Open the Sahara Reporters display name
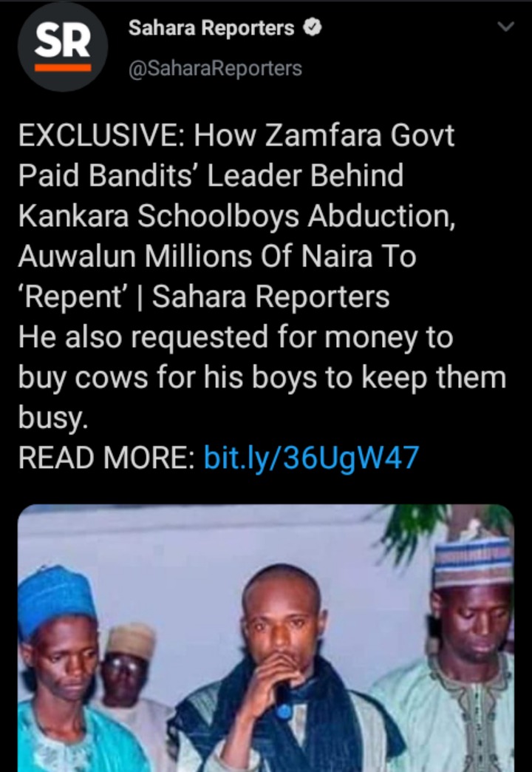532x772 pixels. (x=211, y=28)
